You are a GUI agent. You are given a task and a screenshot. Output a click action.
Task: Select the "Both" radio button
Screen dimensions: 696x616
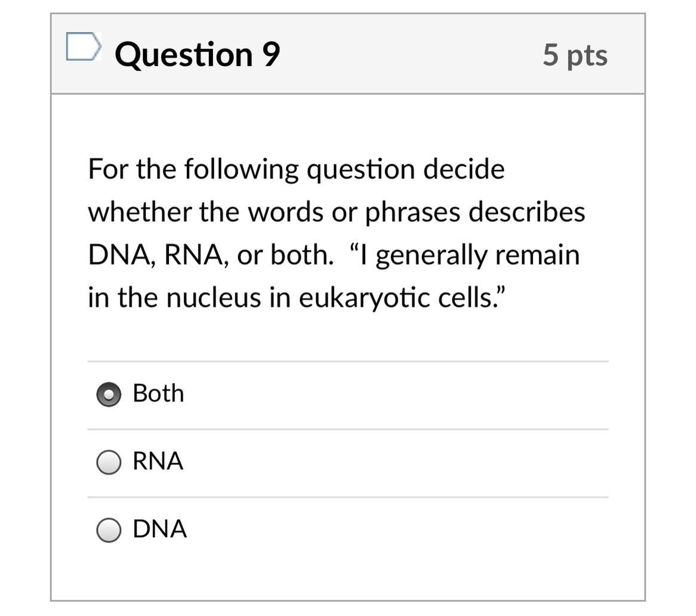[109, 394]
